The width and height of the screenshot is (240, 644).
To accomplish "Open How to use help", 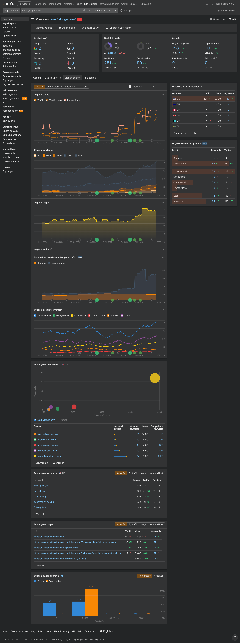I will [217, 19].
